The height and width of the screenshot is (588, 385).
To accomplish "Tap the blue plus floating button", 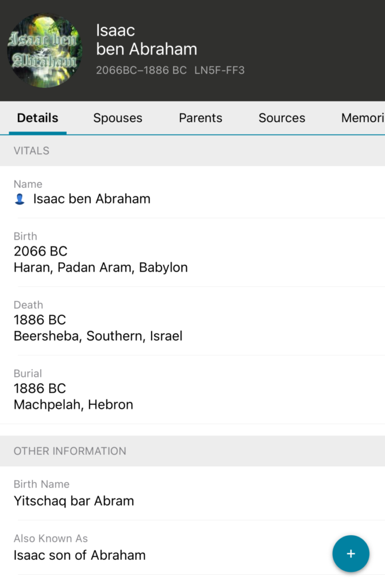I will tap(351, 554).
